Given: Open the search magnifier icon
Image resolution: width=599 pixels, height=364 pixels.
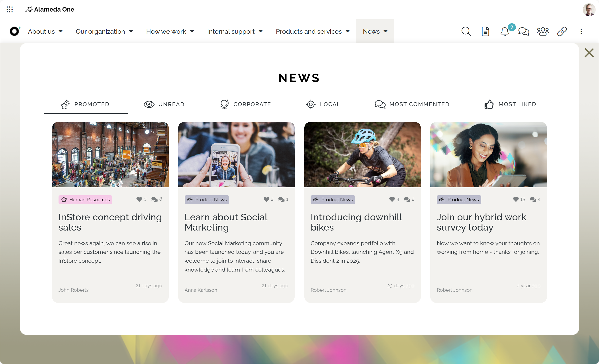Looking at the screenshot, I should 466,31.
